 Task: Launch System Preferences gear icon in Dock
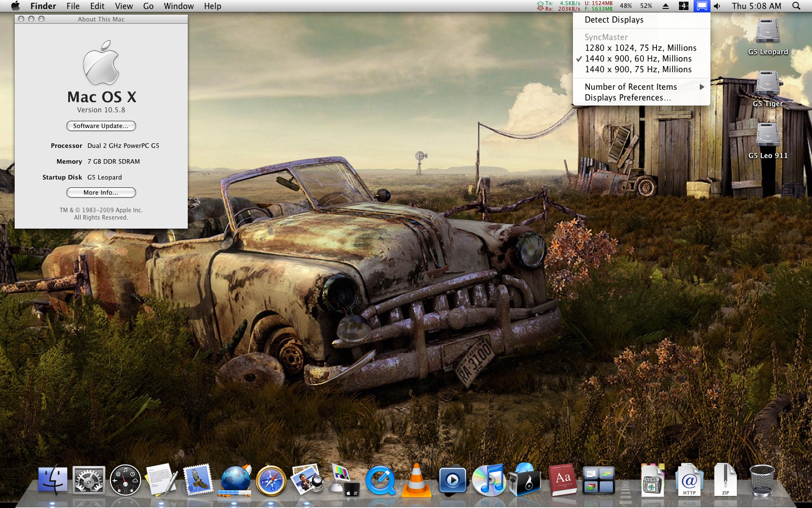[89, 480]
